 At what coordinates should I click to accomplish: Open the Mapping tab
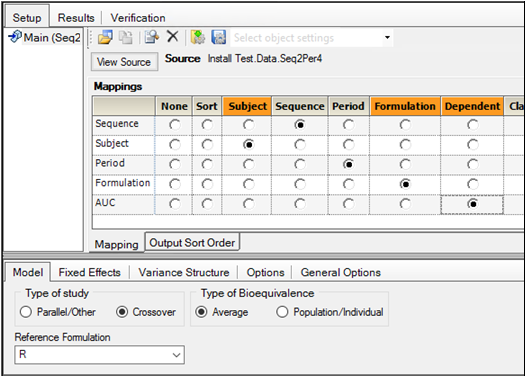[x=116, y=244]
